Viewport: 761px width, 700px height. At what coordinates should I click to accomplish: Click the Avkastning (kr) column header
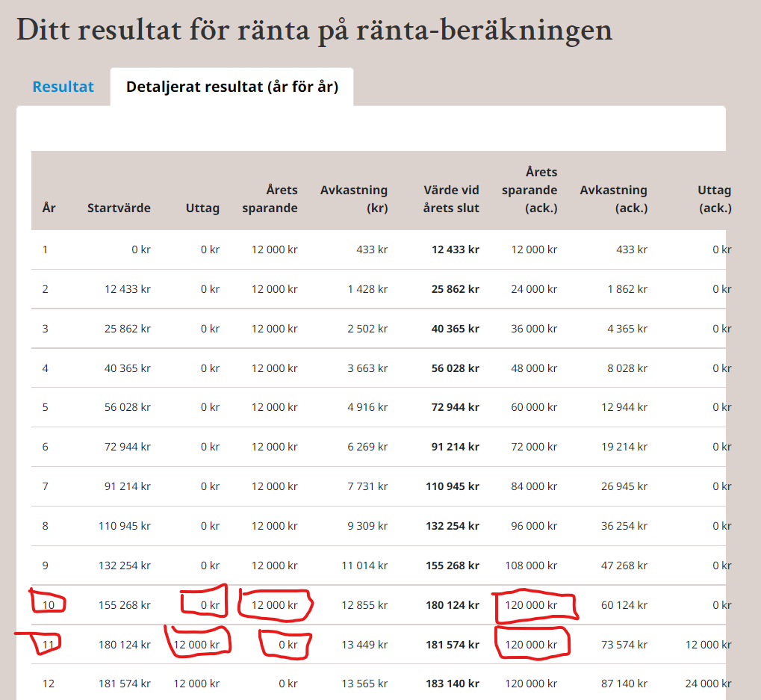(354, 199)
